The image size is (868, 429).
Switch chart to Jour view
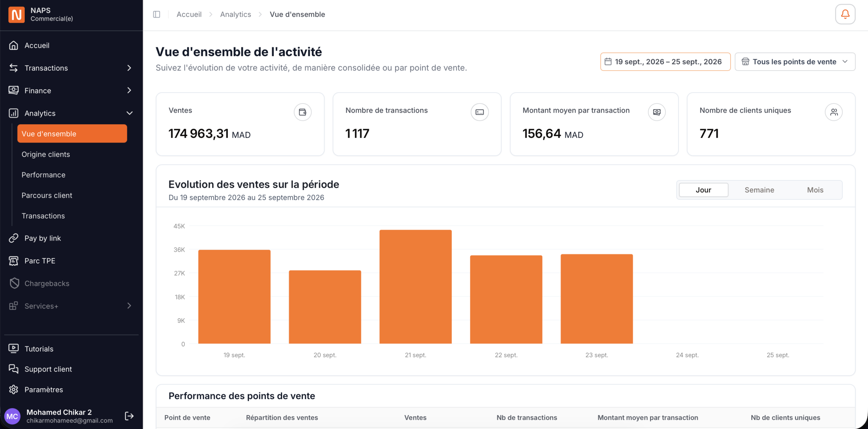tap(704, 190)
